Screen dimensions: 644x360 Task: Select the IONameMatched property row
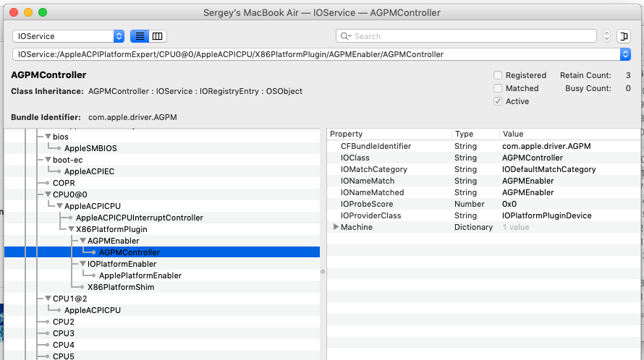pos(483,192)
